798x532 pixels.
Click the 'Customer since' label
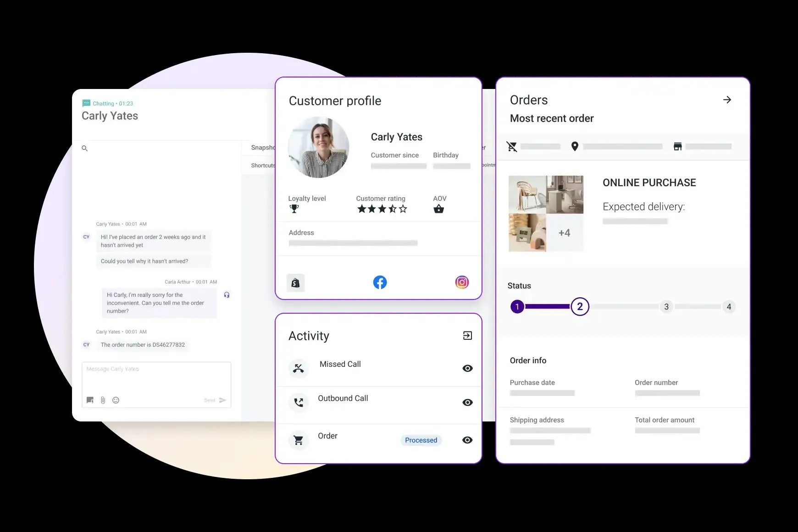395,155
